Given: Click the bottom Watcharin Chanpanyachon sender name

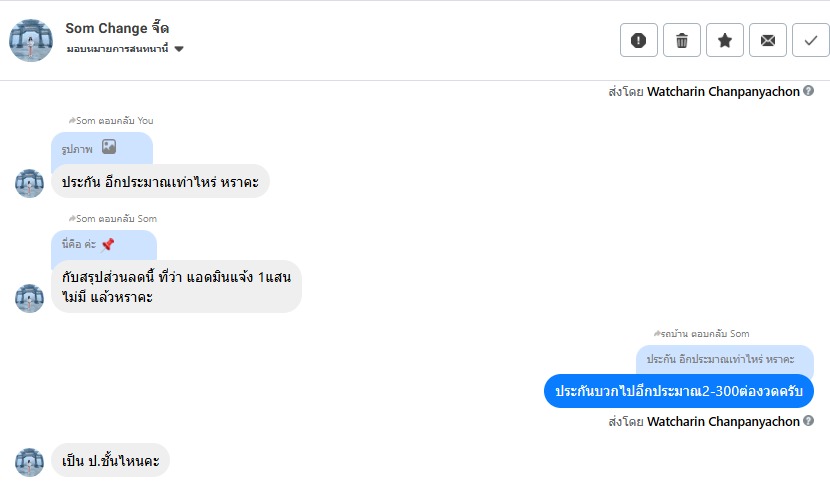Looking at the screenshot, I should (x=723, y=421).
